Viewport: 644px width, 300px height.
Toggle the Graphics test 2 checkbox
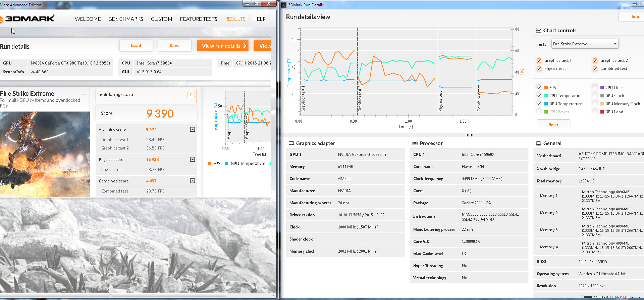[x=595, y=60]
